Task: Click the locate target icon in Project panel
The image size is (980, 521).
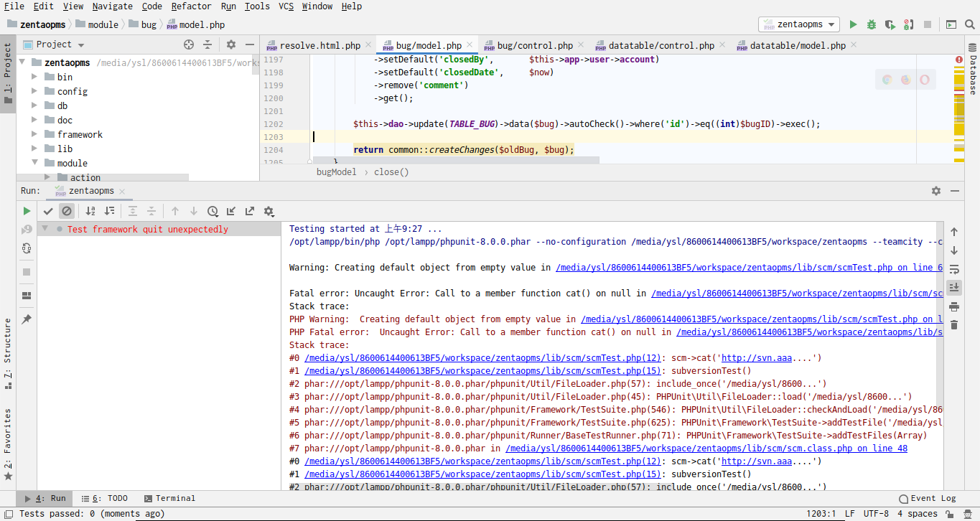Action: [x=189, y=44]
